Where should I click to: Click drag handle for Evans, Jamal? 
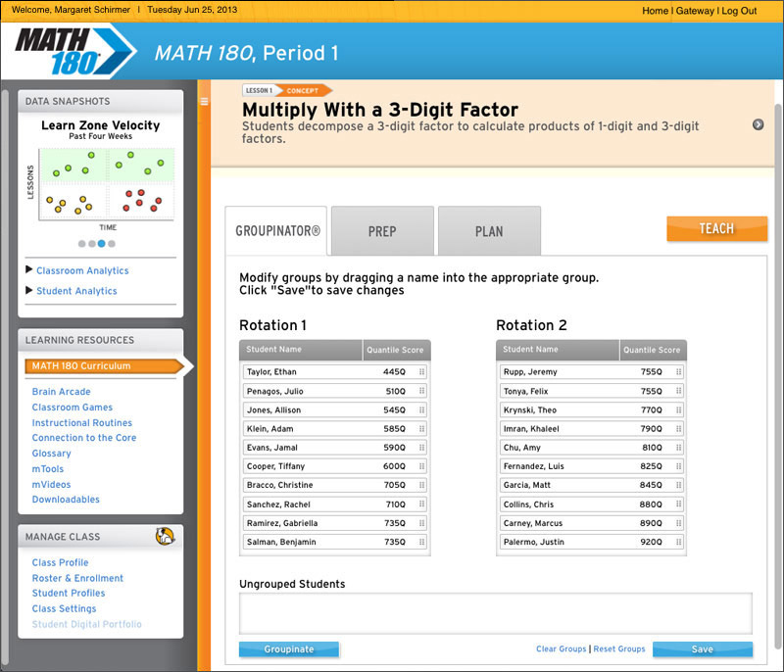coord(422,447)
